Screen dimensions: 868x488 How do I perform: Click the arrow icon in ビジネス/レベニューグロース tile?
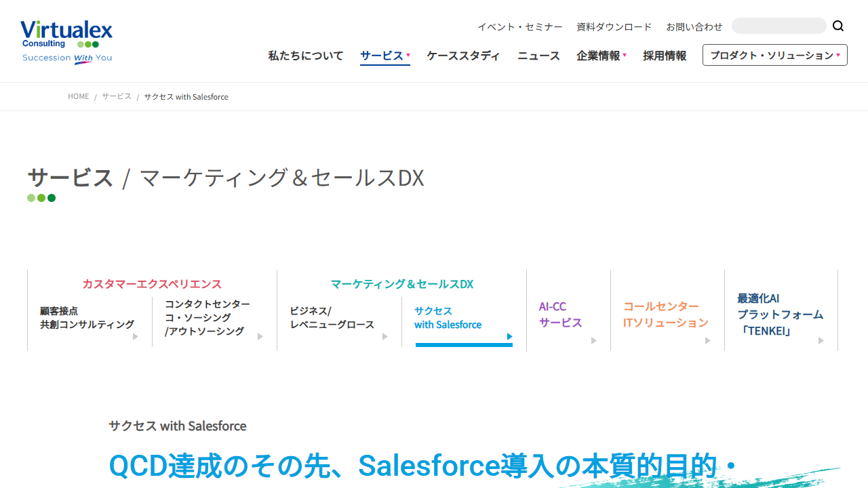(384, 336)
